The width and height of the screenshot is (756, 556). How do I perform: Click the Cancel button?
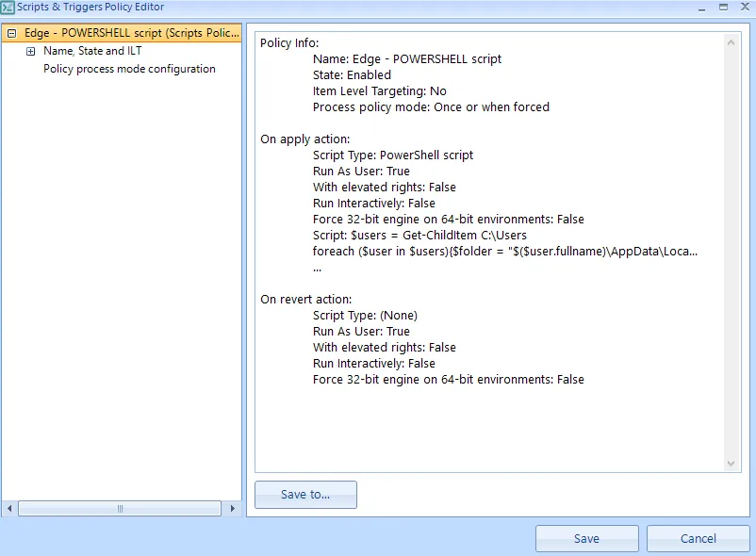coord(698,539)
